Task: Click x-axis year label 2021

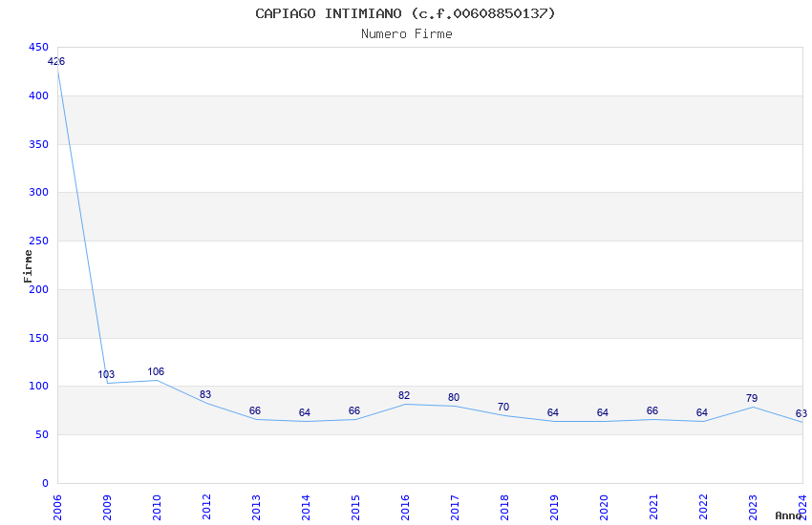Action: click(x=653, y=508)
